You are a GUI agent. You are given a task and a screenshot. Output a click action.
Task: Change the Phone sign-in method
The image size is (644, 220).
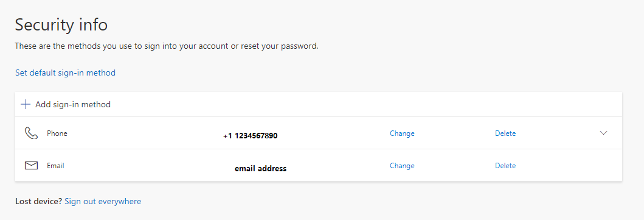pos(402,133)
